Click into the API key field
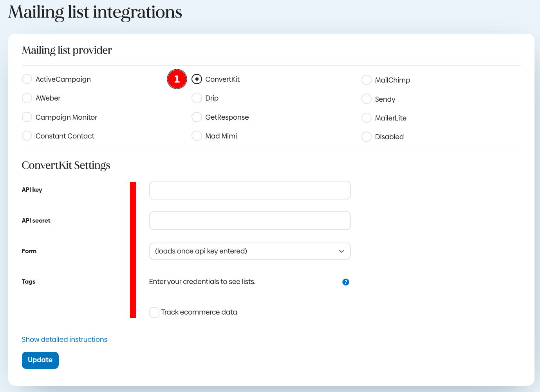The image size is (540, 392). (x=250, y=190)
